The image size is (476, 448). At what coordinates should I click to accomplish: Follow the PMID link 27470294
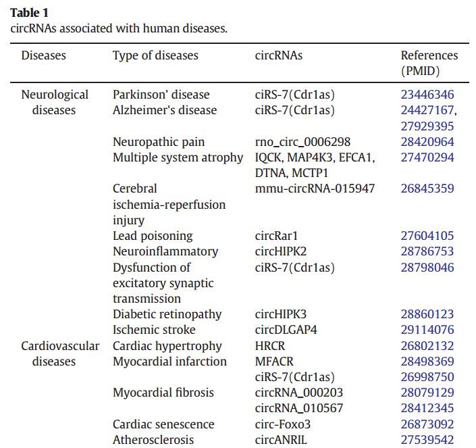click(x=427, y=157)
